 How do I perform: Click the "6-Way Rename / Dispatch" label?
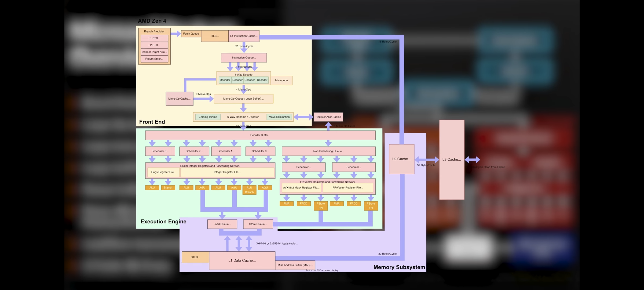(243, 117)
